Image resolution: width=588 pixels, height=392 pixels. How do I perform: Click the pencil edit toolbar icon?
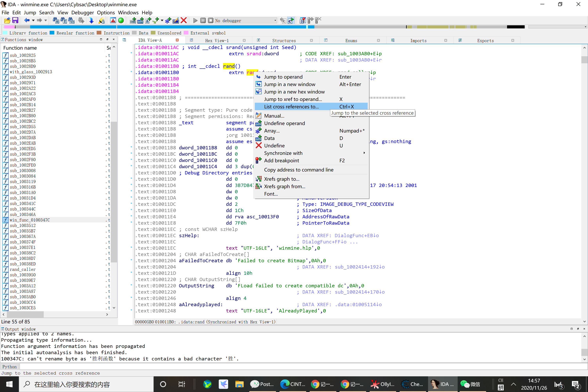pyautogui.click(x=176, y=21)
